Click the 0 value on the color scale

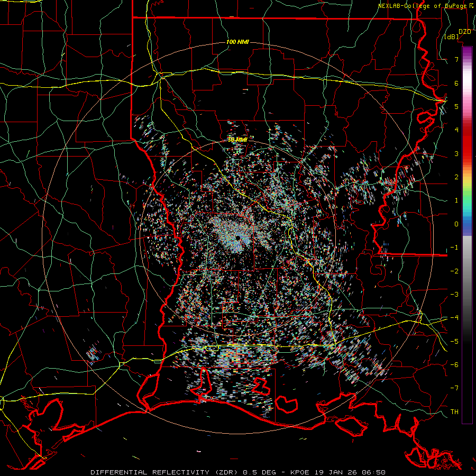pos(456,224)
